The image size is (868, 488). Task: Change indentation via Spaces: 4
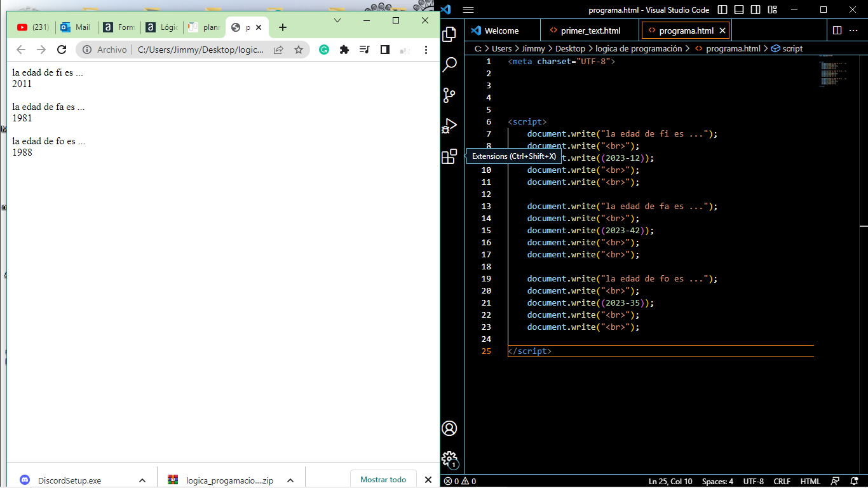(717, 482)
